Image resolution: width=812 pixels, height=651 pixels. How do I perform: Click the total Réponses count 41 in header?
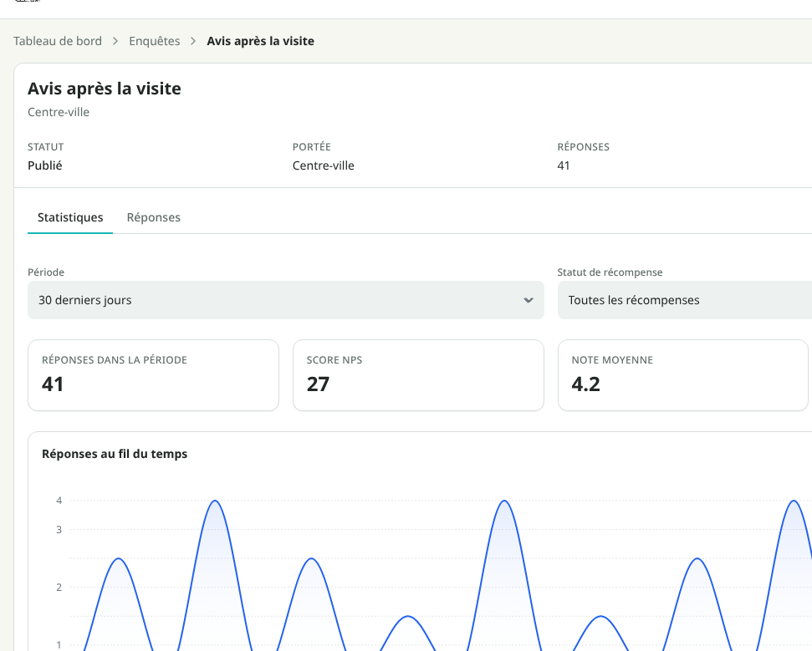click(x=564, y=165)
